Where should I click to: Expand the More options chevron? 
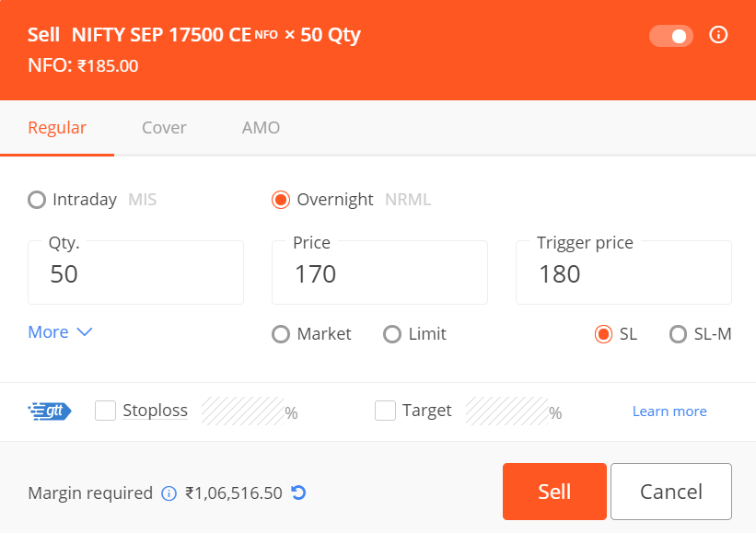(60, 332)
